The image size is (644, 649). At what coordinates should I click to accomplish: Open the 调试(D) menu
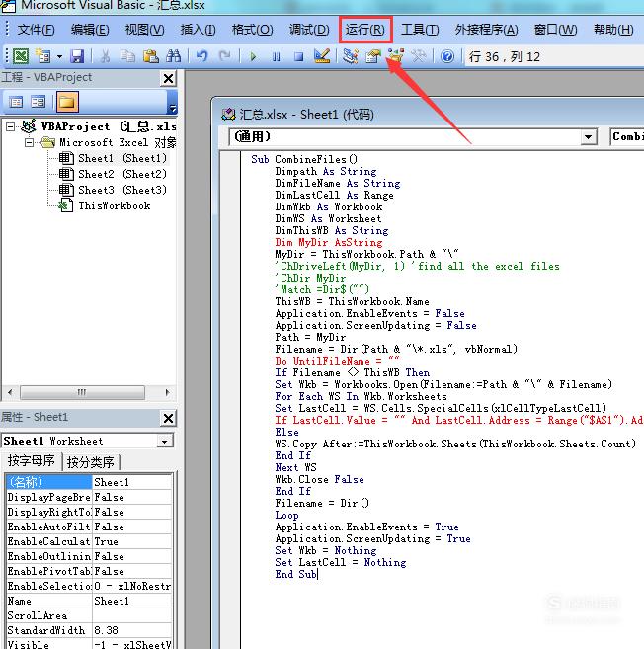[x=309, y=30]
